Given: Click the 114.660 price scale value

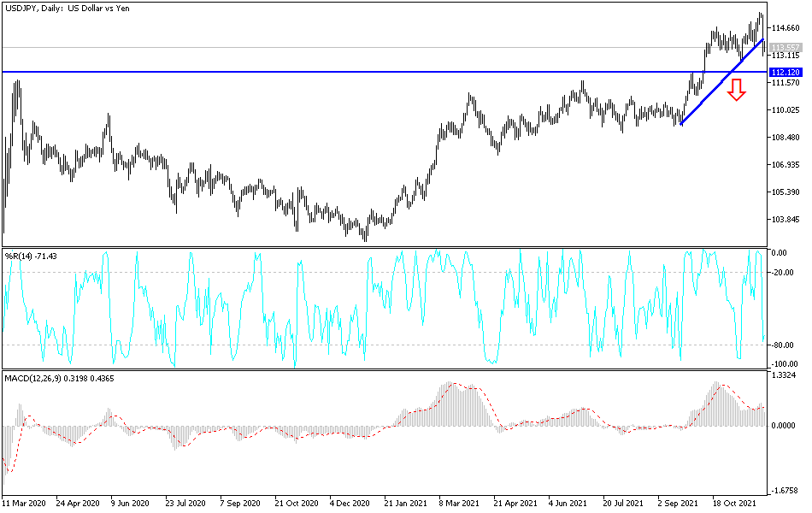Looking at the screenshot, I should [786, 28].
